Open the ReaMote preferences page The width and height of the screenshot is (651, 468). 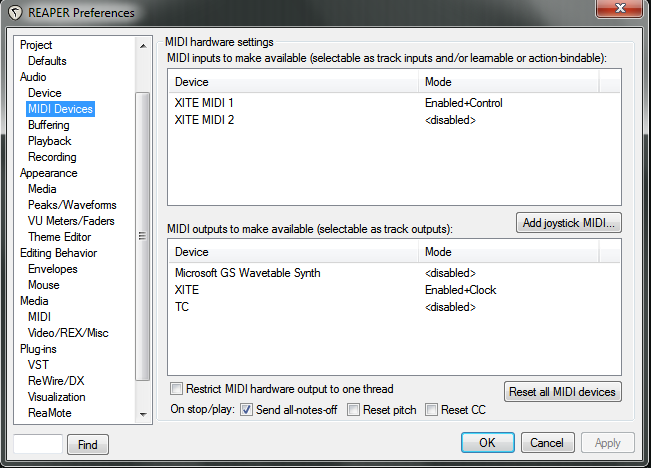click(49, 413)
